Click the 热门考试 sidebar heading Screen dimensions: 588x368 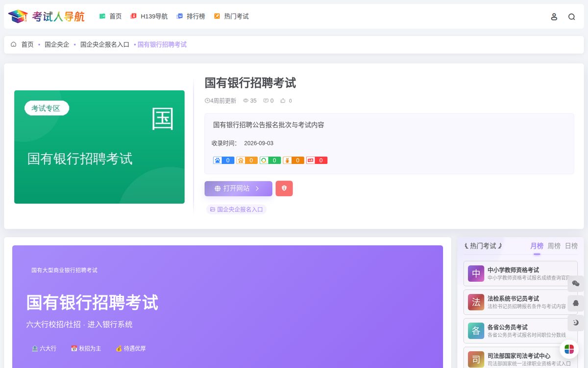point(483,246)
